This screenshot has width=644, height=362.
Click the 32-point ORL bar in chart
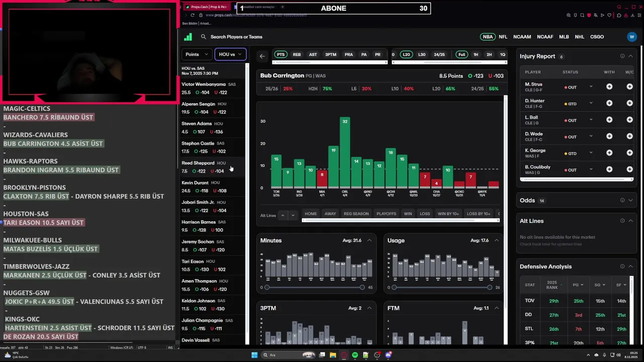345,152
